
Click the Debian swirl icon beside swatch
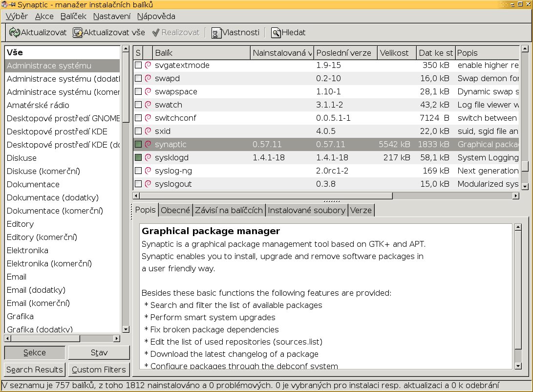click(x=148, y=105)
